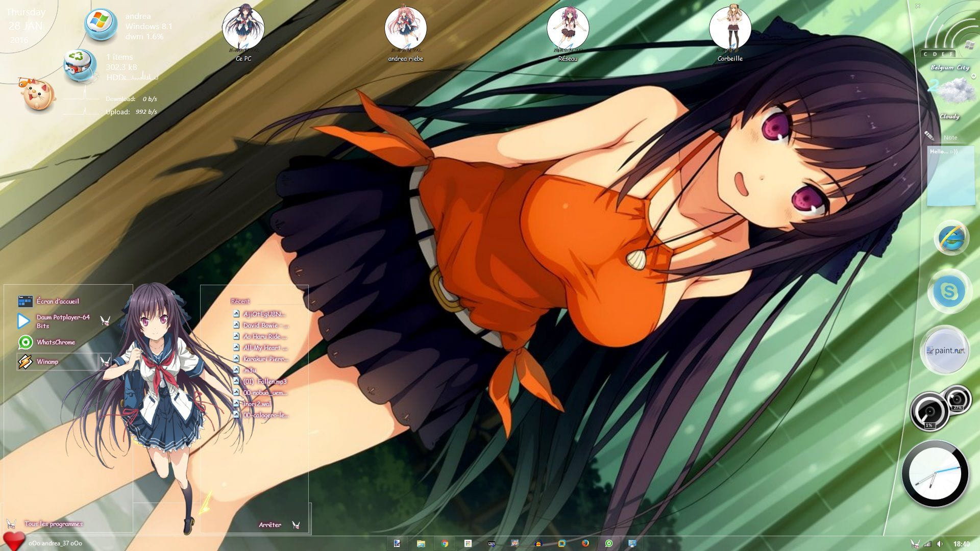
Task: Open the Arrêter shutdown options arrow
Action: [296, 524]
